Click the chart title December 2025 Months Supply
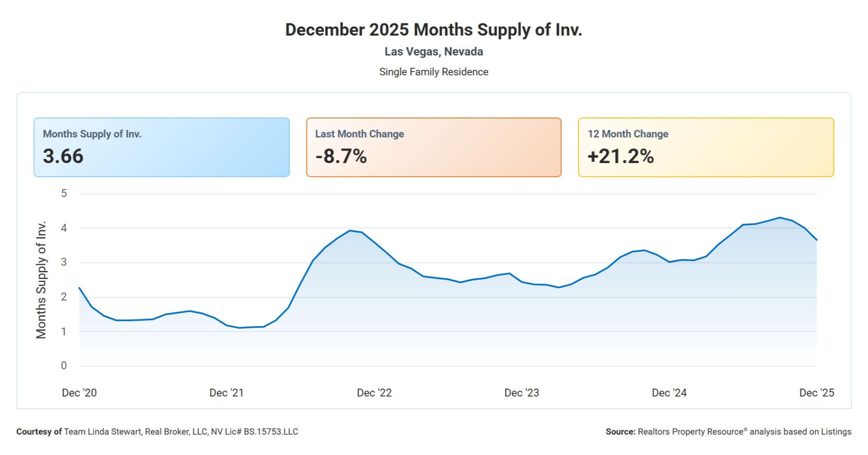 [x=433, y=30]
